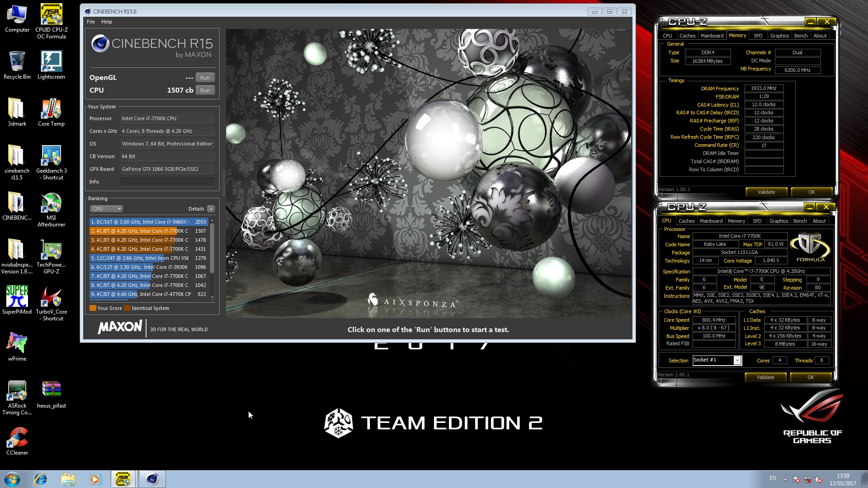
Task: Switch to Cinebench taskbar button
Action: click(152, 479)
